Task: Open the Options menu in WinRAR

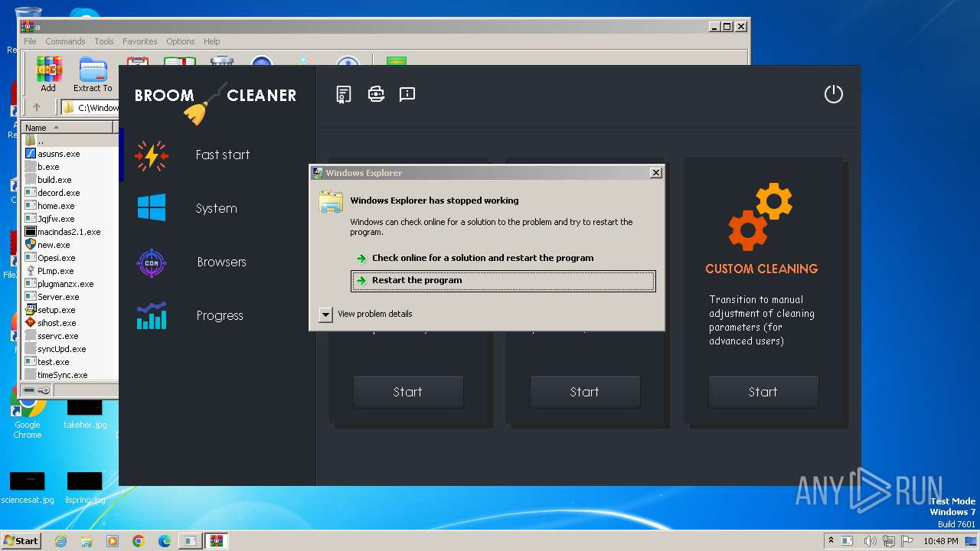Action: coord(181,41)
